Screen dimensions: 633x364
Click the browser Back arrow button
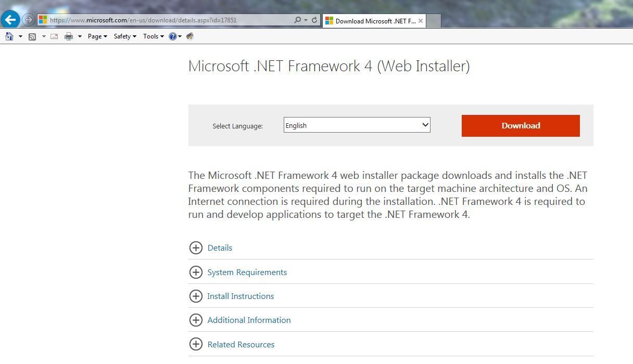(10, 20)
